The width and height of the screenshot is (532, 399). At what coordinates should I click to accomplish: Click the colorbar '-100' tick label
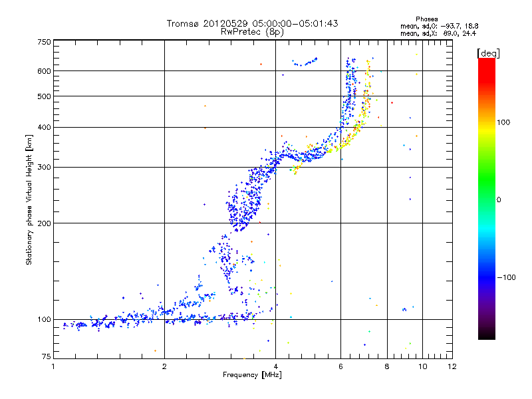[x=506, y=277]
